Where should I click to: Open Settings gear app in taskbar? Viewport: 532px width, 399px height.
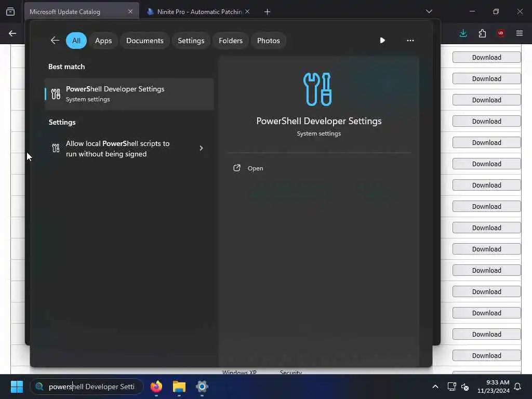[202, 387]
